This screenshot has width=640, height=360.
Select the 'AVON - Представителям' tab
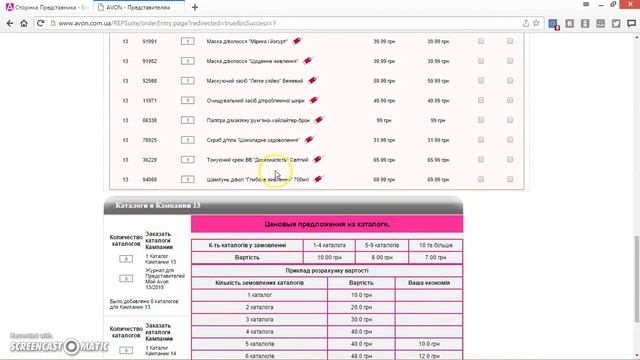(x=139, y=7)
